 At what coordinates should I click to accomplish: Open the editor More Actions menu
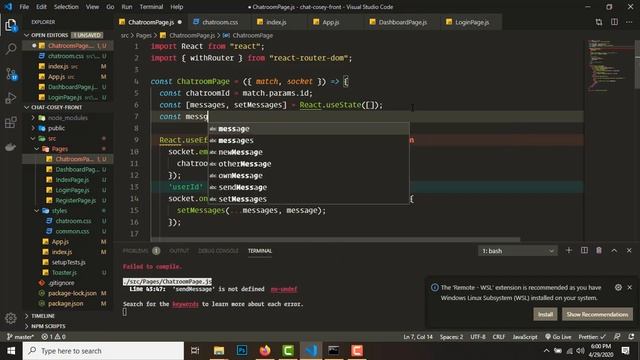[629, 22]
